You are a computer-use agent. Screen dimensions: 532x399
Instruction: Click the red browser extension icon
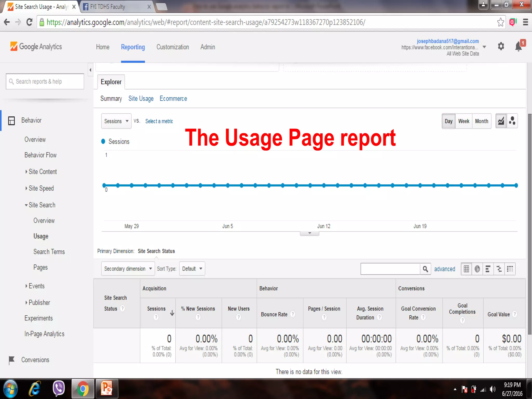coord(513,22)
